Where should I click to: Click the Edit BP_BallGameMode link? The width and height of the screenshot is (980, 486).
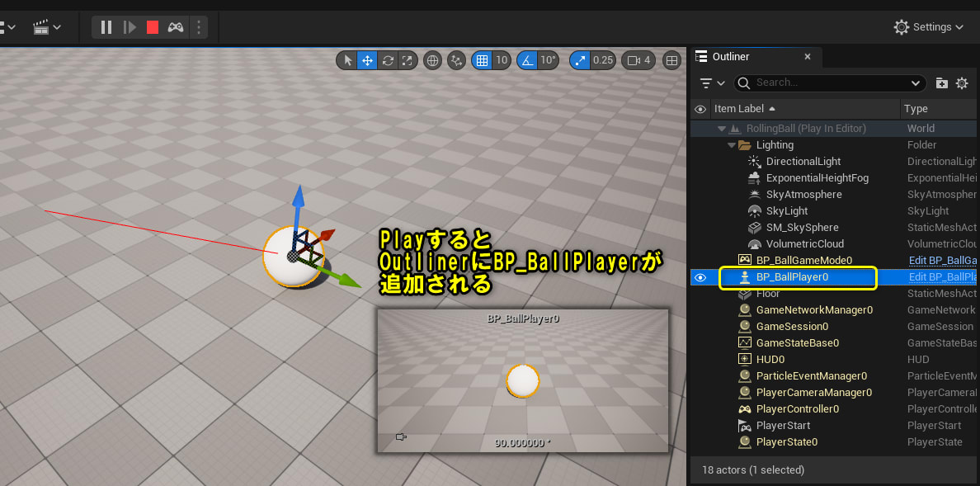point(943,260)
